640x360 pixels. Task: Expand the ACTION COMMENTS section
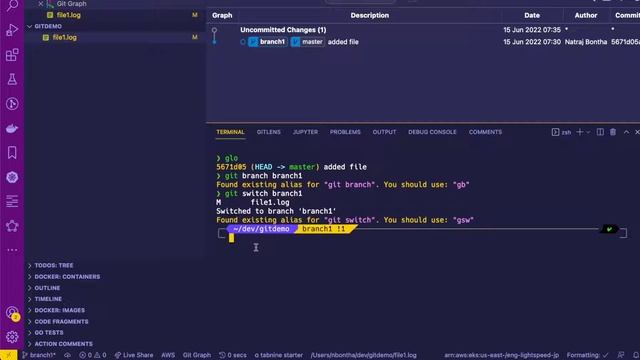(x=63, y=344)
